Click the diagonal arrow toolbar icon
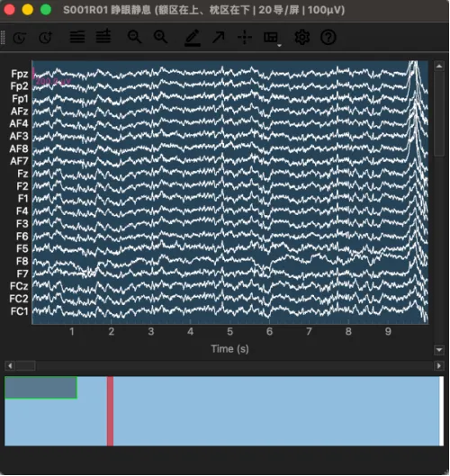Screen dimensions: 450x476 (x=219, y=38)
